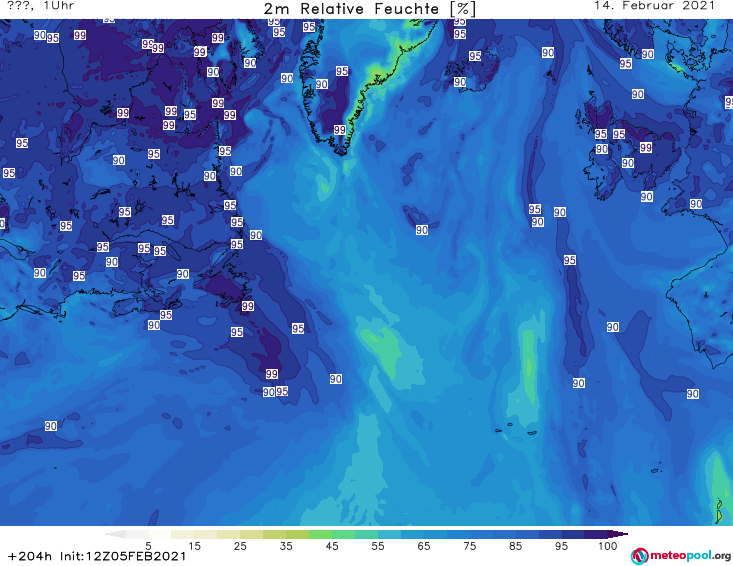Click the legend value 75
This screenshot has height=566, width=733.
(470, 546)
